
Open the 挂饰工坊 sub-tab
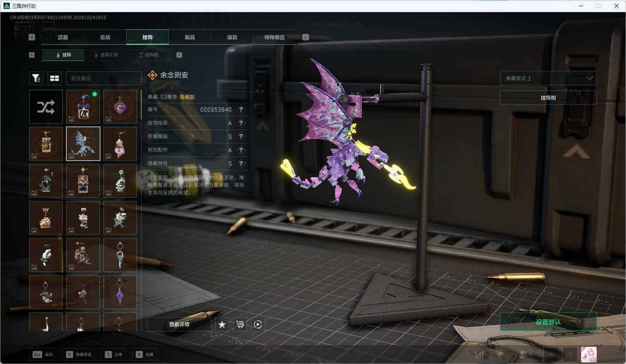click(106, 55)
